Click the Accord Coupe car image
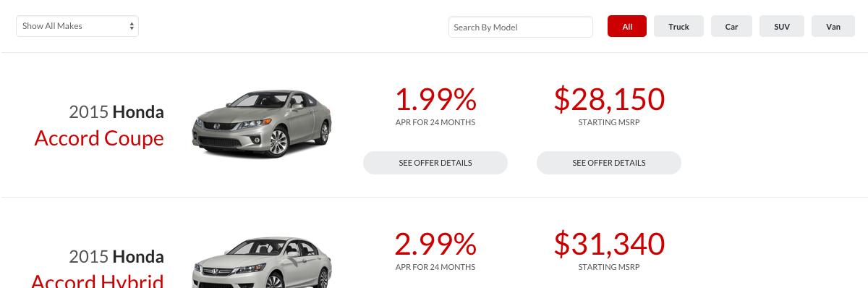 [x=262, y=124]
